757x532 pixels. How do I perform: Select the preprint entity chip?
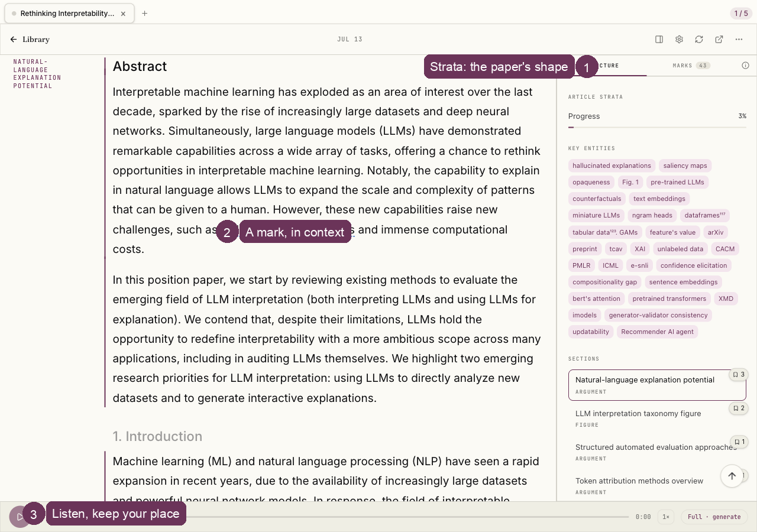[x=585, y=249]
